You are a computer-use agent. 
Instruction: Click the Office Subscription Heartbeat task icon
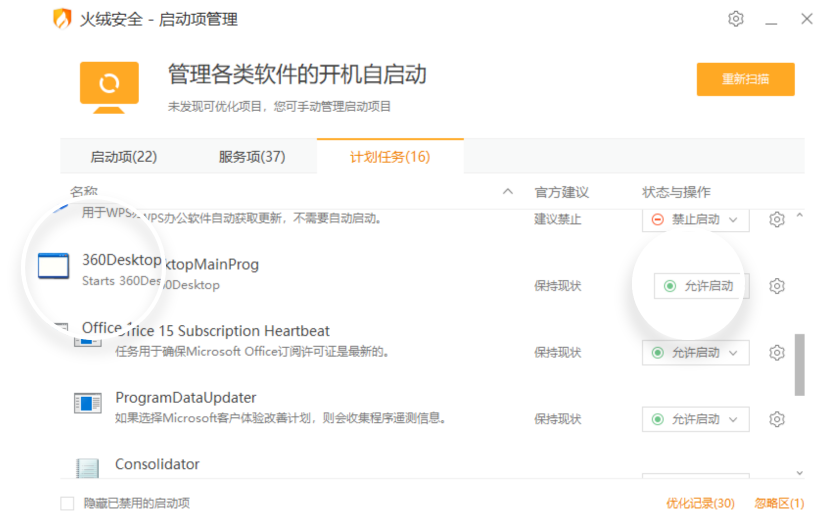[87, 340]
